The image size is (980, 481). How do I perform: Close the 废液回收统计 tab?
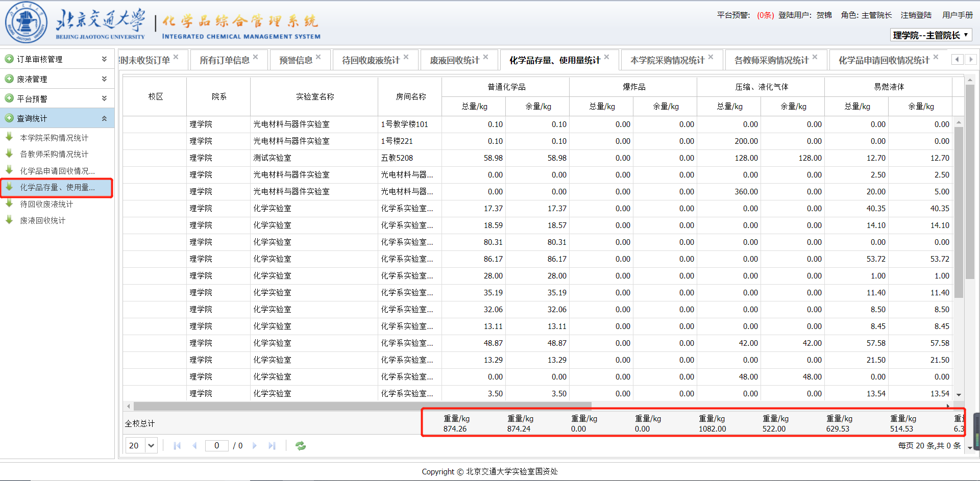pyautogui.click(x=486, y=57)
